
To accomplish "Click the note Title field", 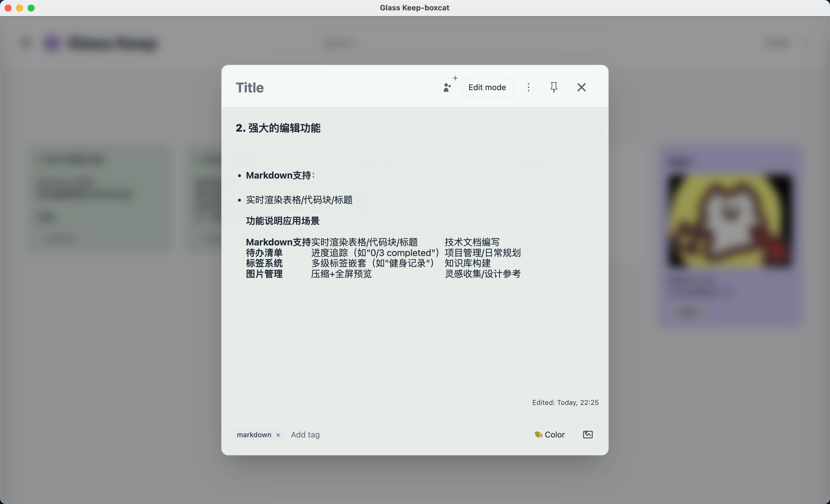I will click(249, 88).
